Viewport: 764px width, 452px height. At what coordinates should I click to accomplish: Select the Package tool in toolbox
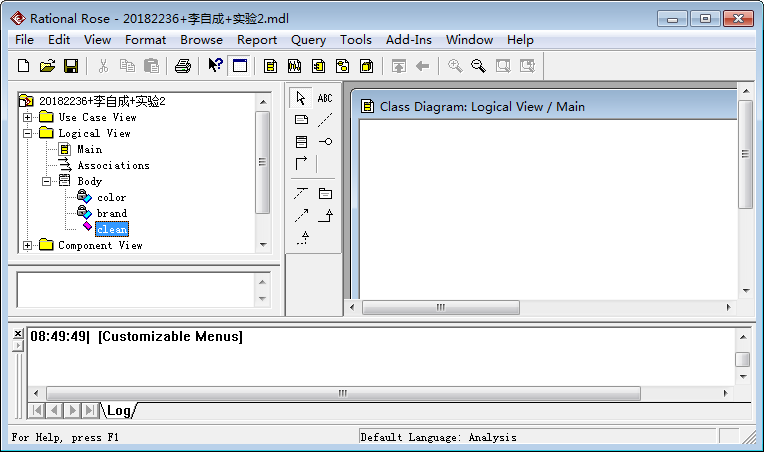[325, 194]
